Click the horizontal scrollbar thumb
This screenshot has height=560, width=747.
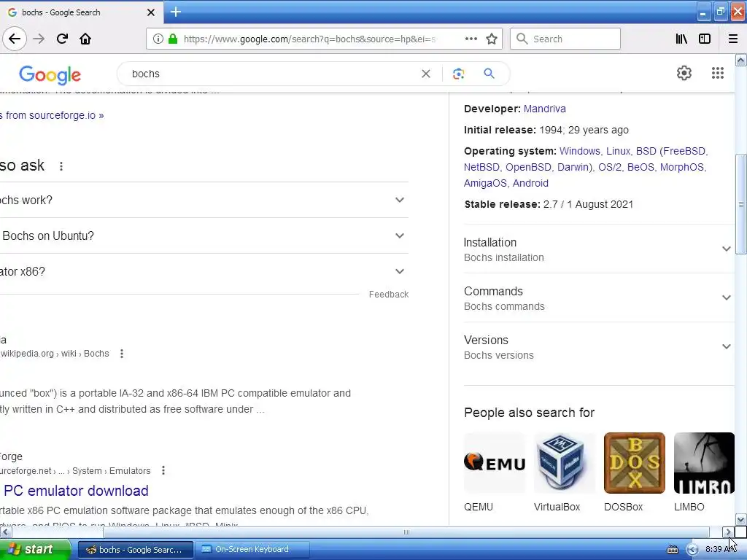pos(406,532)
